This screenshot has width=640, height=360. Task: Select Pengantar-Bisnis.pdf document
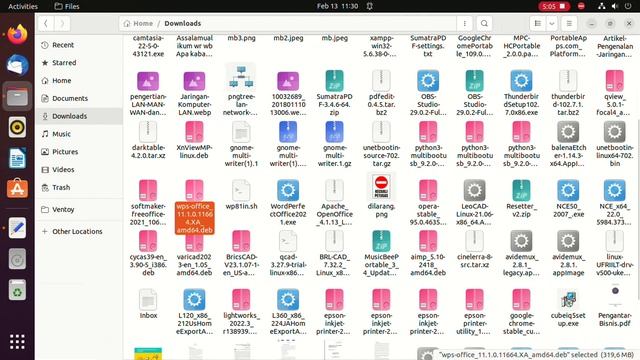[x=615, y=306]
